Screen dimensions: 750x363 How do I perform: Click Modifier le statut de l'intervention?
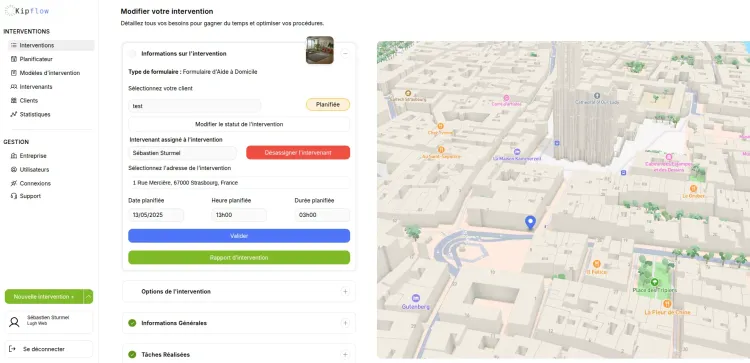tap(239, 124)
